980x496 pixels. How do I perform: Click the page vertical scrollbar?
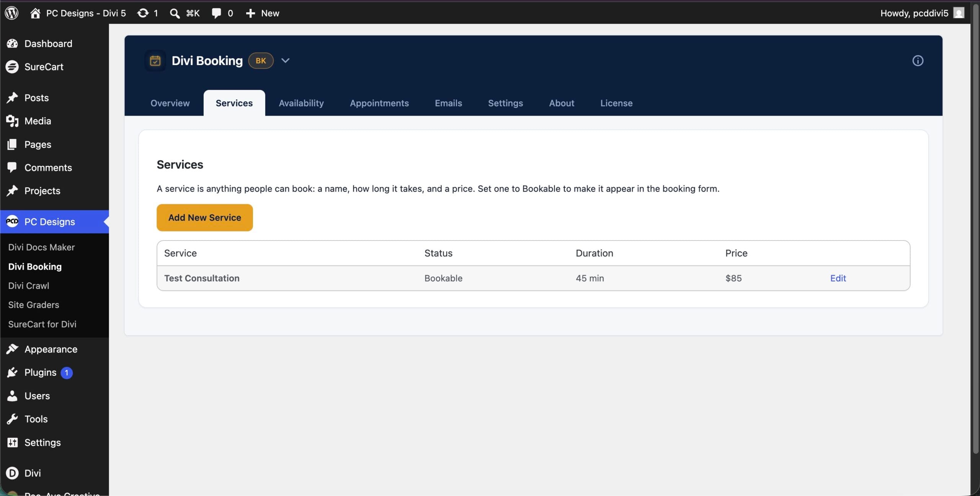coord(976,230)
